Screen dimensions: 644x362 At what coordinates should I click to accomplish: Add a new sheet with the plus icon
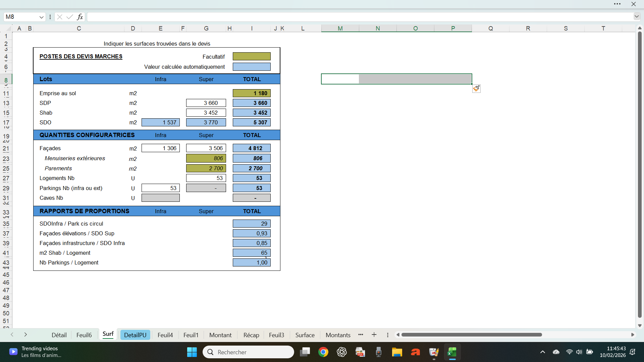(374, 335)
